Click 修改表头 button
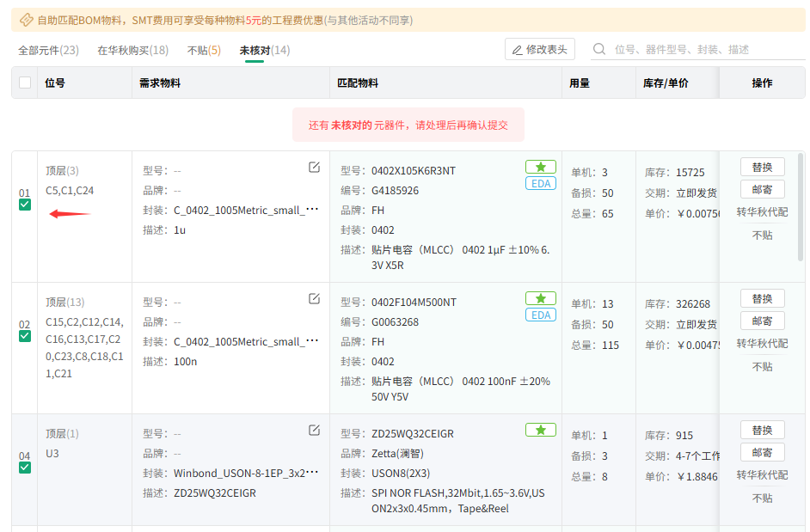The width and height of the screenshot is (810, 532). pyautogui.click(x=539, y=50)
